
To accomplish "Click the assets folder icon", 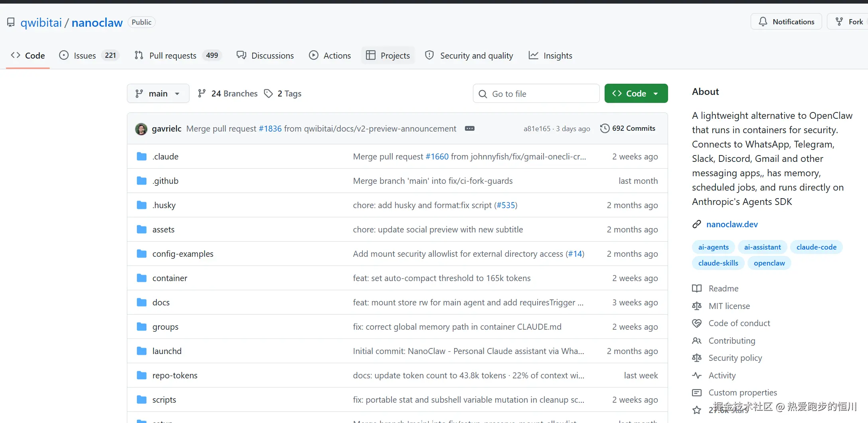I will pos(142,229).
